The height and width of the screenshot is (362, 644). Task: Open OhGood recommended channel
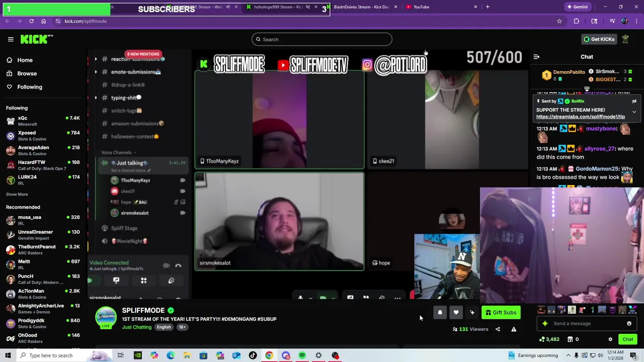pyautogui.click(x=43, y=338)
